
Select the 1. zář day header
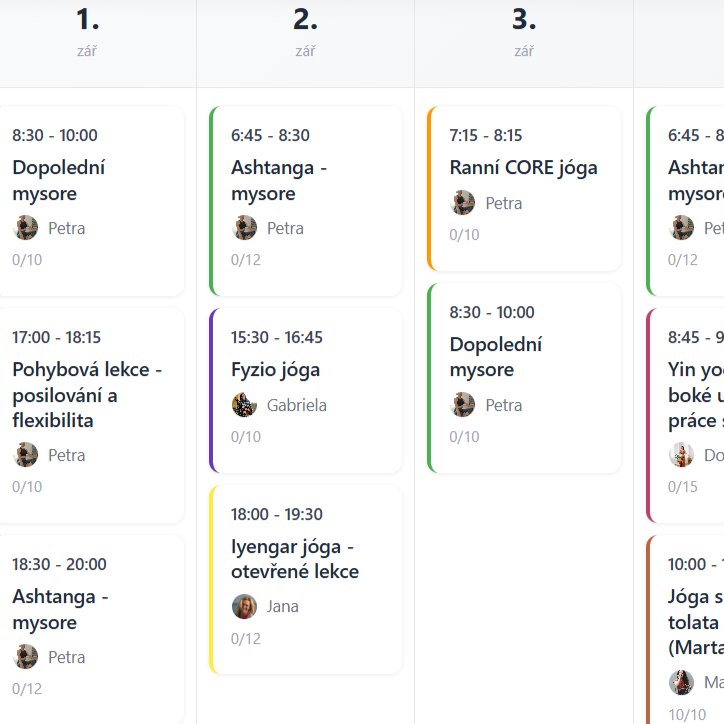(87, 31)
